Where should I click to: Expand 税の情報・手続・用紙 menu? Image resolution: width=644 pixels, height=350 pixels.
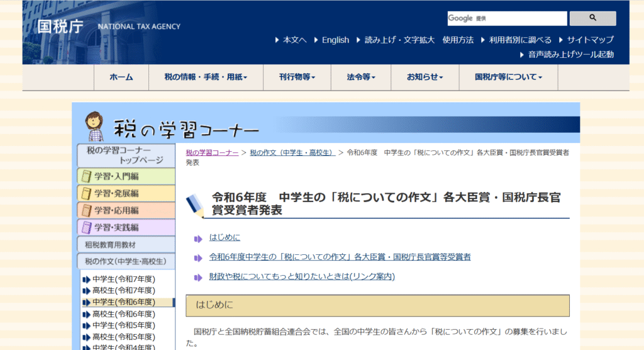pos(206,77)
